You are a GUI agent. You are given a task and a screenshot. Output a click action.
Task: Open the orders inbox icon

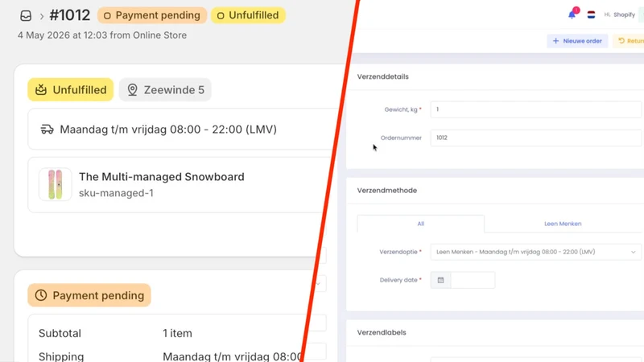pos(26,15)
